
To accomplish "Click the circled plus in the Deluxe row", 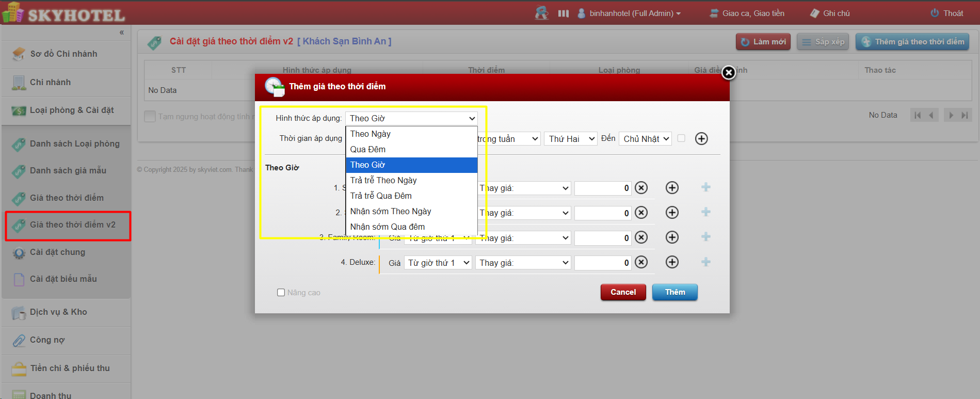I will point(672,262).
